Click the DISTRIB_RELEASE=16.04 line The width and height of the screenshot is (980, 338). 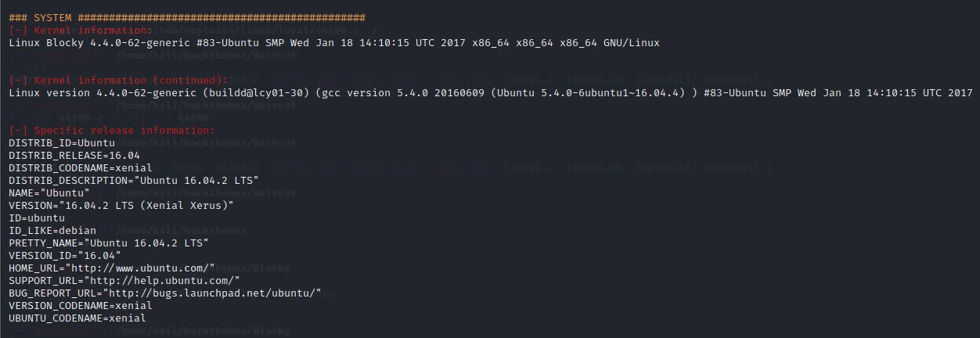click(74, 155)
